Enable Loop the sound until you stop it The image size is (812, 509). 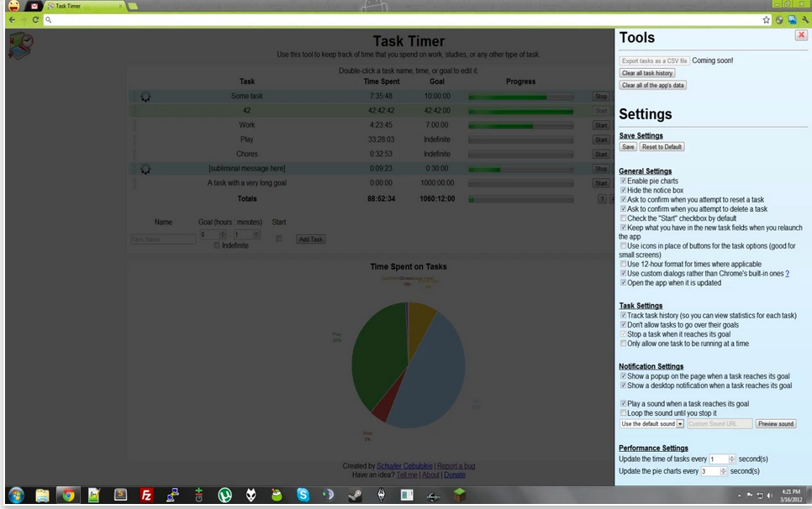tap(624, 412)
